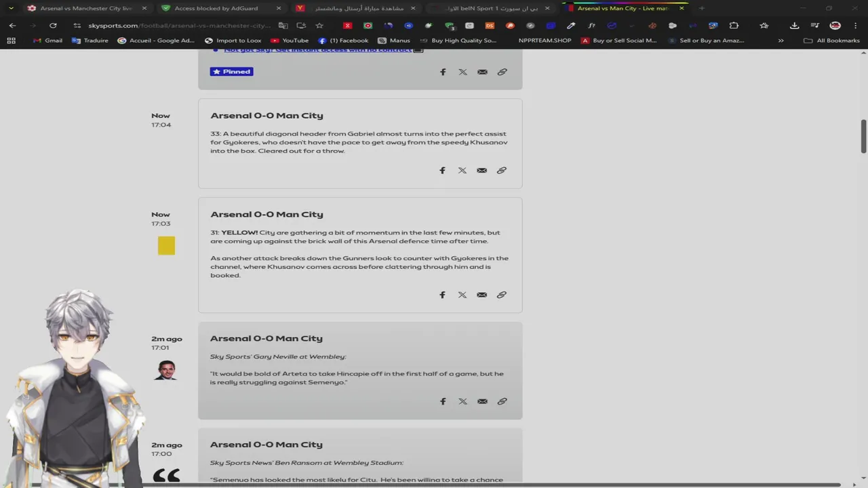Open the Buy or Sell Social M... bookmark
Screen dimensions: 868x488
point(618,41)
